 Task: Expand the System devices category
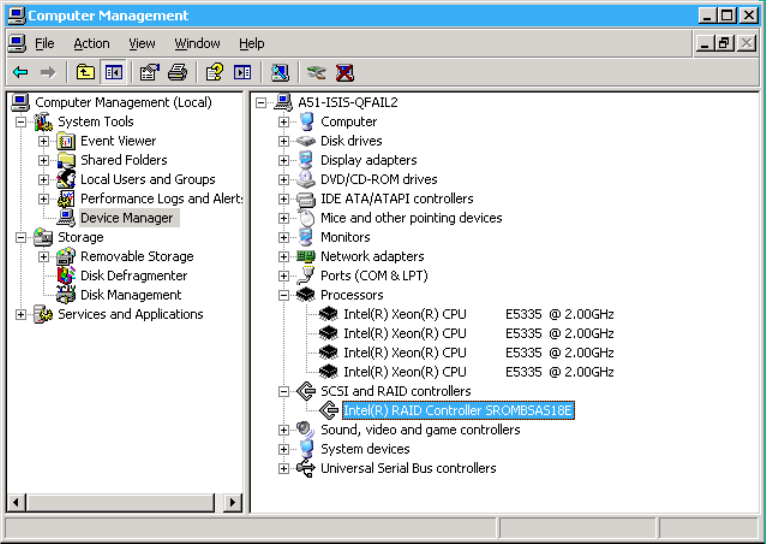pos(283,449)
